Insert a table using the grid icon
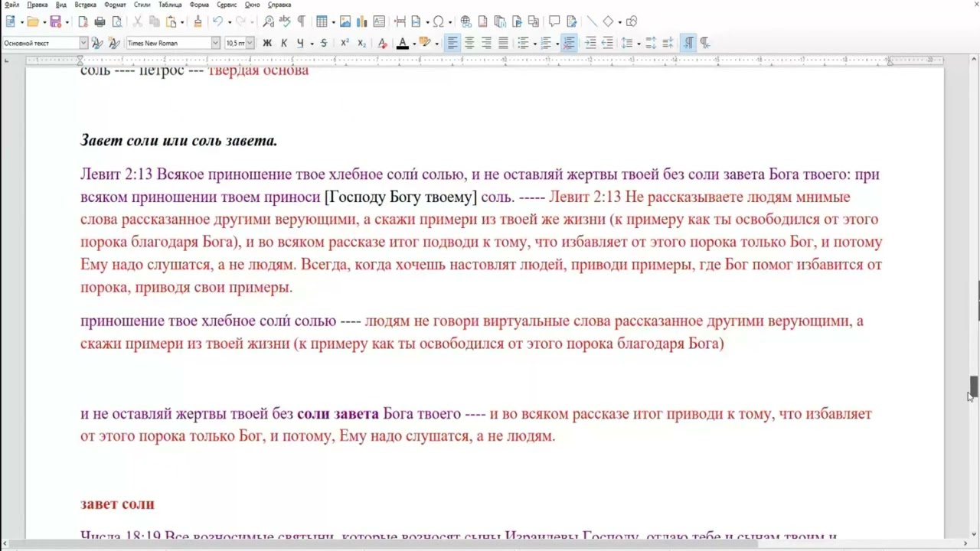The image size is (980, 551). [322, 21]
